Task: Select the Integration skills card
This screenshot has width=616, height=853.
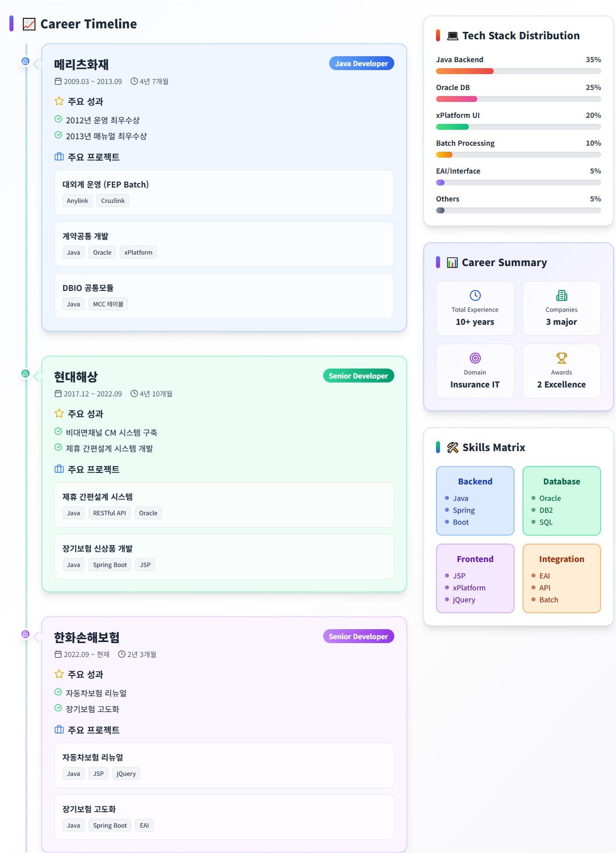Action: (x=562, y=578)
